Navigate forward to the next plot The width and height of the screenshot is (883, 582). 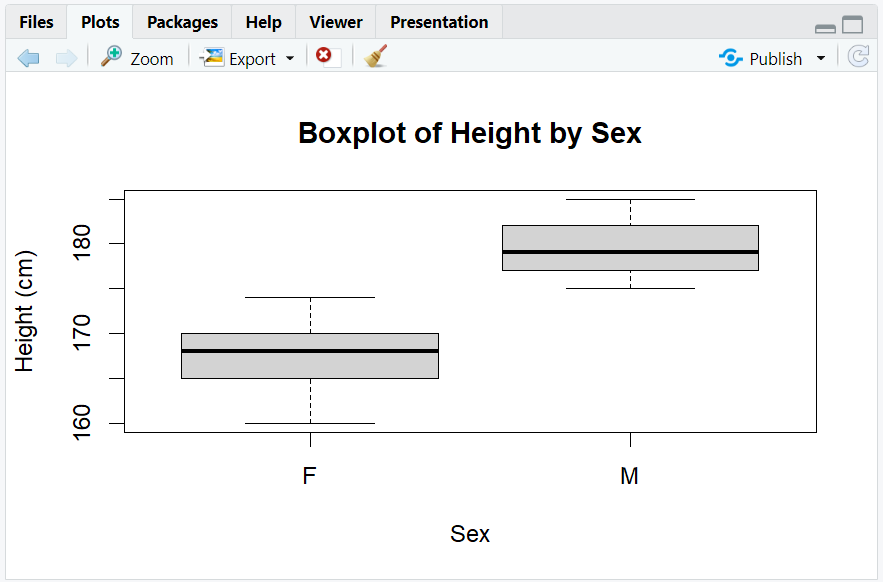66,57
